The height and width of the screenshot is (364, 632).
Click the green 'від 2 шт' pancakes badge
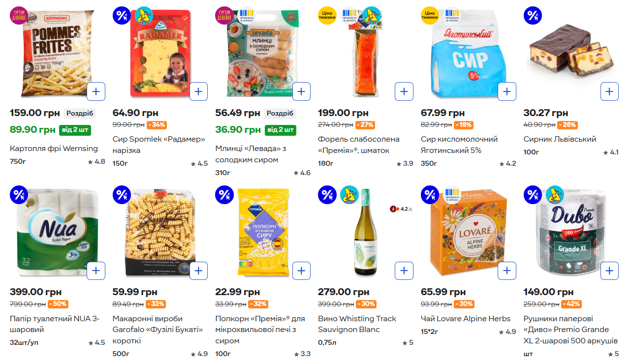281,130
